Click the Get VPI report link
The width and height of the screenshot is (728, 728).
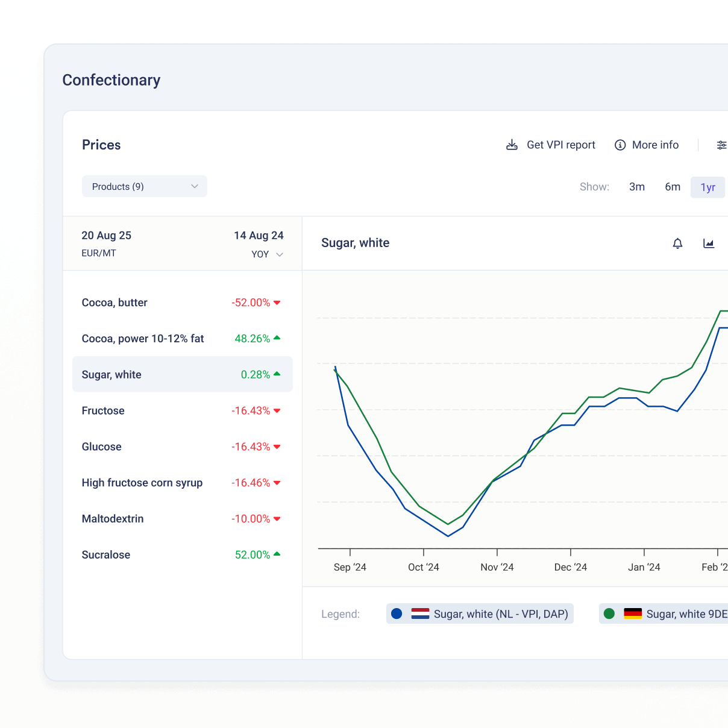tap(560, 145)
